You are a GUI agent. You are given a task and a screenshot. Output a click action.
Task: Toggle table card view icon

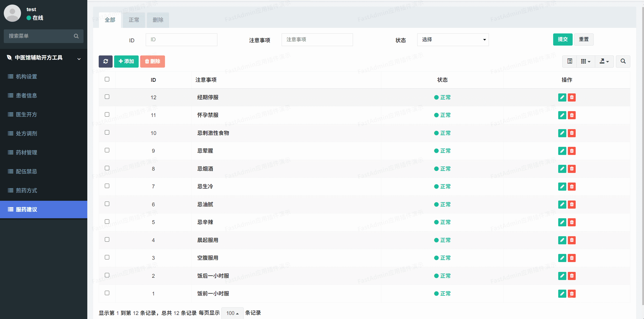tap(570, 61)
